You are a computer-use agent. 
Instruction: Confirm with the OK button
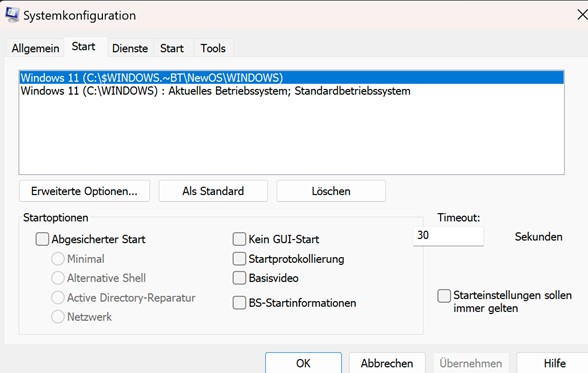coord(303,363)
